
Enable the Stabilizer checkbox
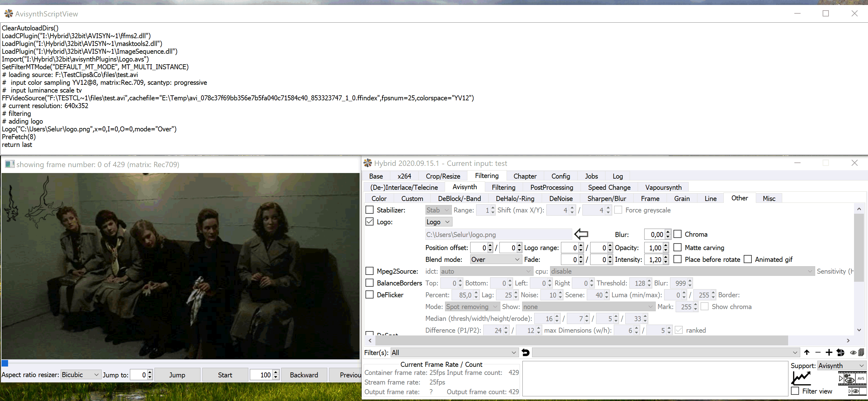point(370,210)
